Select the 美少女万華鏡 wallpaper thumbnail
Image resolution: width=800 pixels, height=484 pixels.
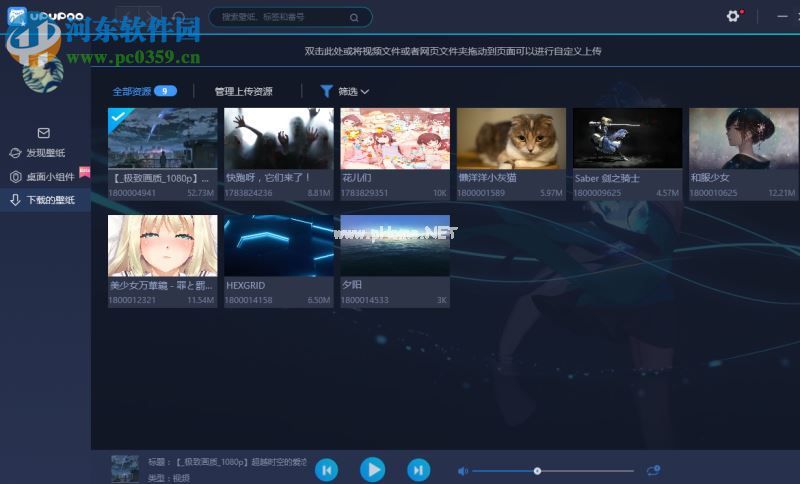tap(162, 245)
